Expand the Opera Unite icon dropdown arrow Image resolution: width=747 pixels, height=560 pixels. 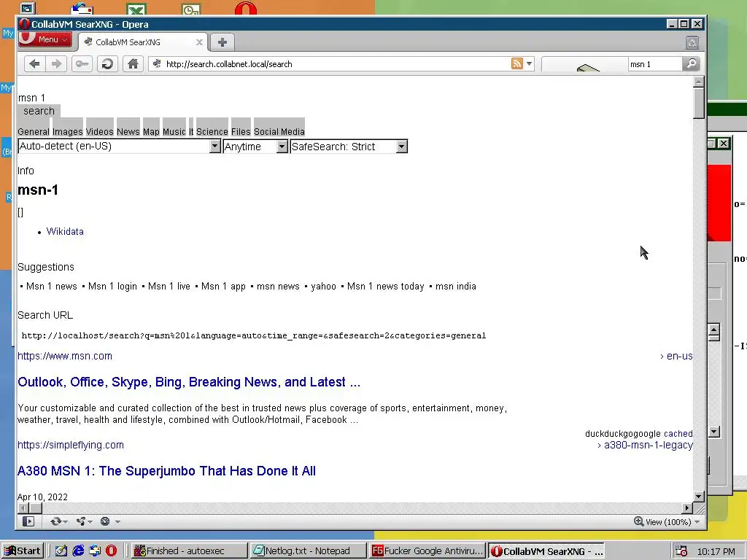tap(90, 522)
